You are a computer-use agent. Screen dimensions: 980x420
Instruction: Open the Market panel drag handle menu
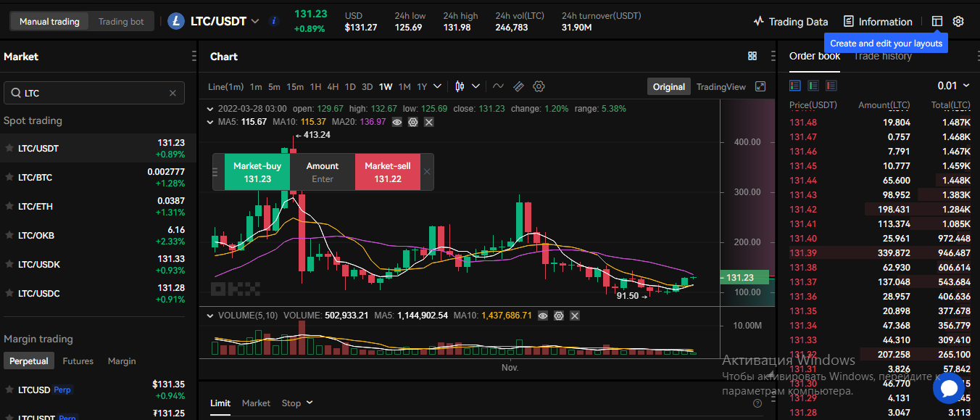[194, 56]
